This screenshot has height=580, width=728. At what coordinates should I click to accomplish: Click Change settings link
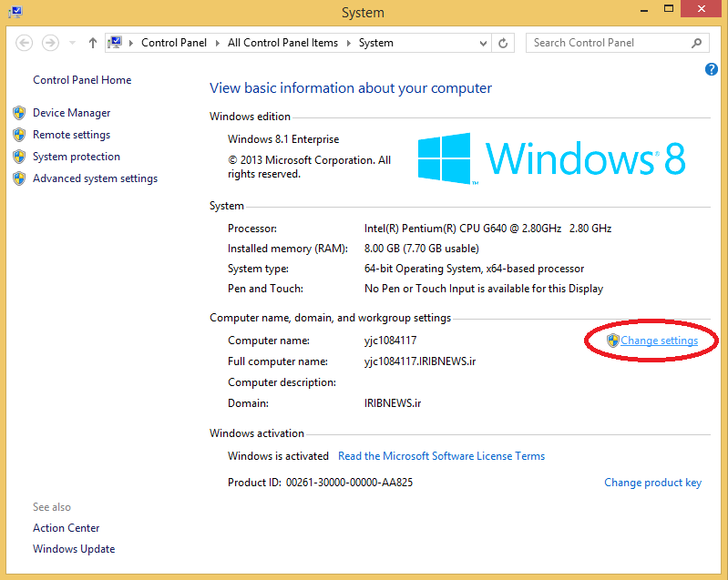[x=659, y=341]
